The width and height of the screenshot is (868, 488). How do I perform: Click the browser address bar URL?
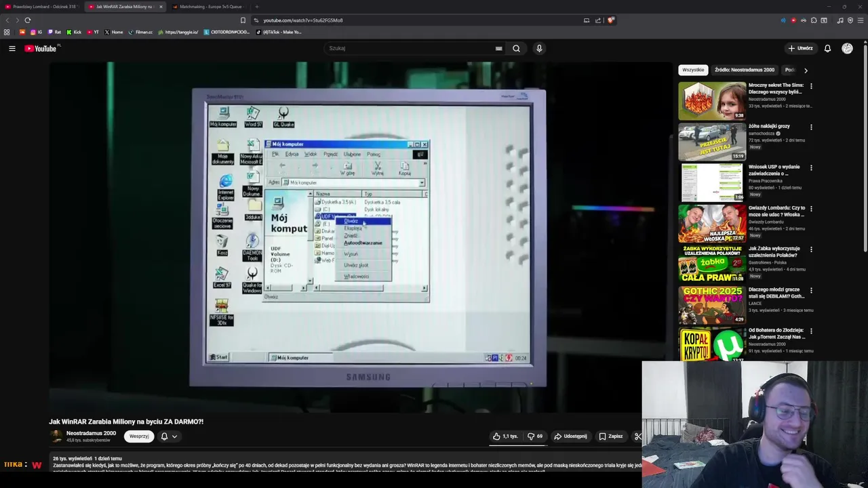[x=303, y=20]
